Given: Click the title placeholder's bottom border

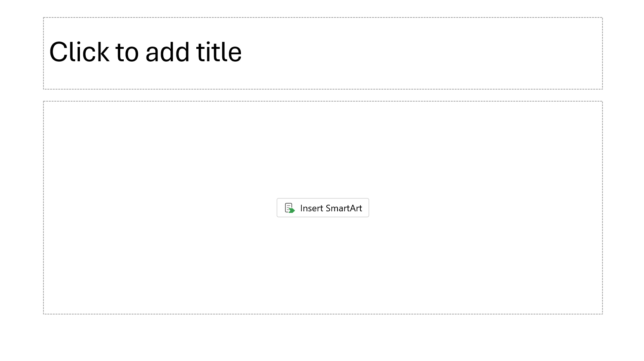Looking at the screenshot, I should tap(322, 88).
